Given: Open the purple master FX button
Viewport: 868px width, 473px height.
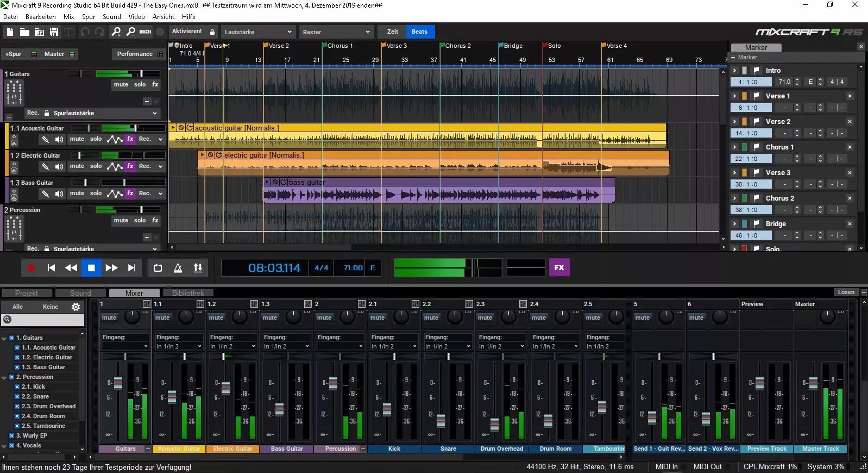Looking at the screenshot, I should click(559, 267).
